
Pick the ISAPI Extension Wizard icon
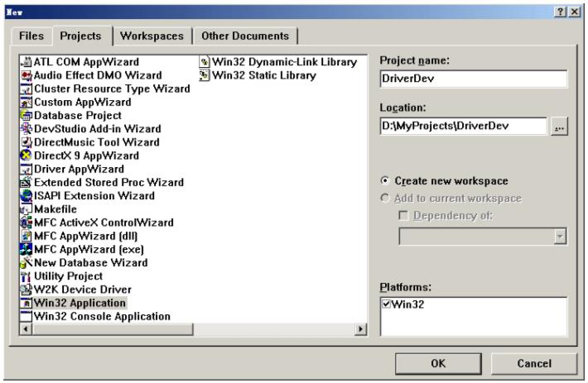coord(26,196)
